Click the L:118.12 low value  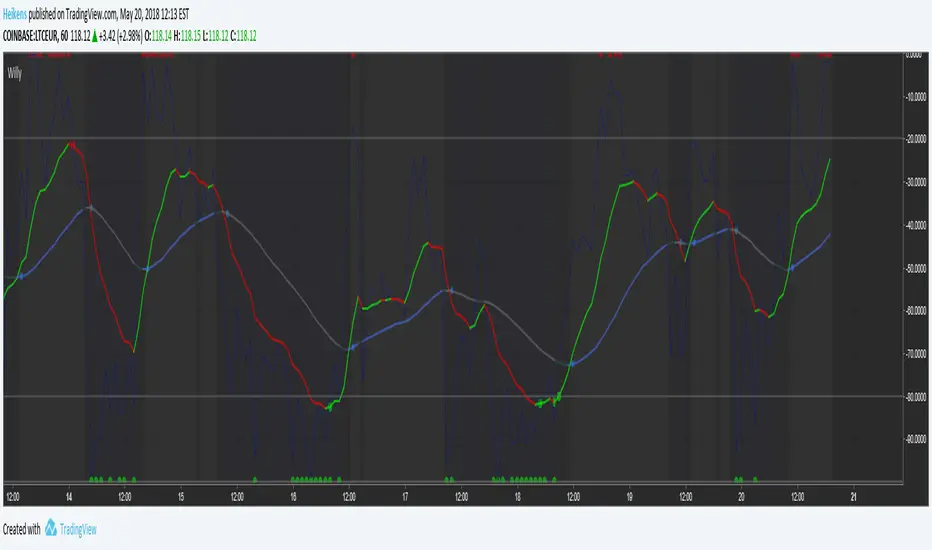point(215,36)
